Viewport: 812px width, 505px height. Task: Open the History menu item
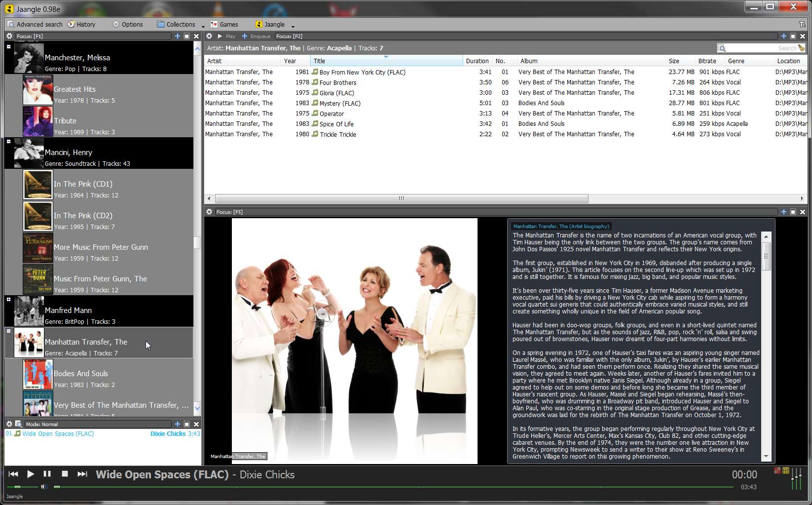81,24
